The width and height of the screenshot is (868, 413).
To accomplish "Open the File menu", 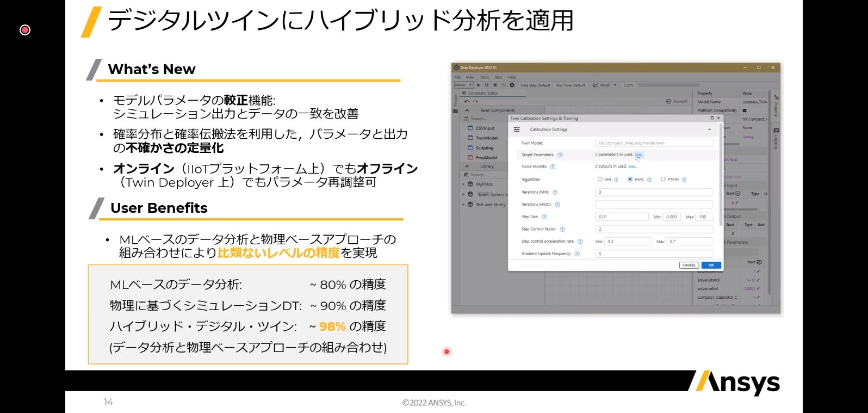I will (x=457, y=77).
